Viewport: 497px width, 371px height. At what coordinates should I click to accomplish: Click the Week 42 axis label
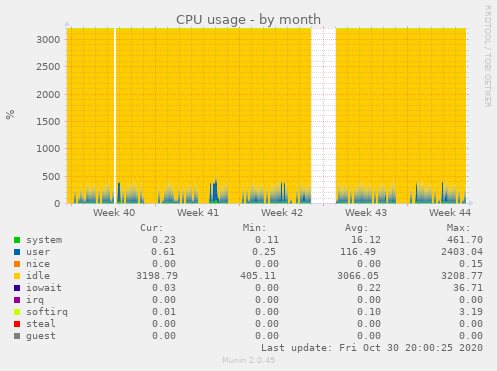(x=282, y=213)
